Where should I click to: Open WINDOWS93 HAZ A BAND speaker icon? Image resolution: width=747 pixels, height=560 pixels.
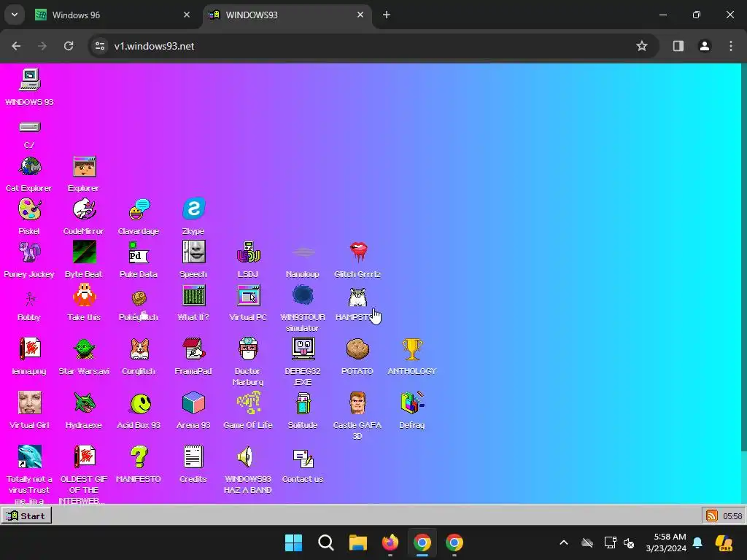pyautogui.click(x=246, y=456)
